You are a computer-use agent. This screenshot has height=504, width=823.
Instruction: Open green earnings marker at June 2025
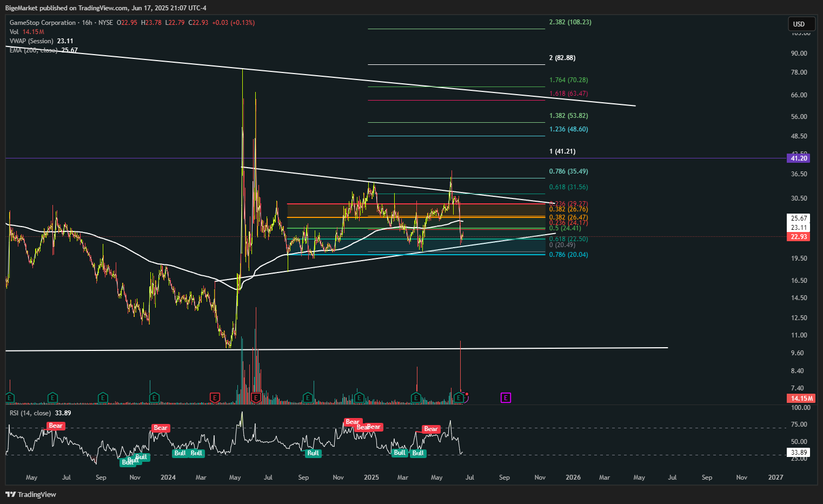pos(459,398)
